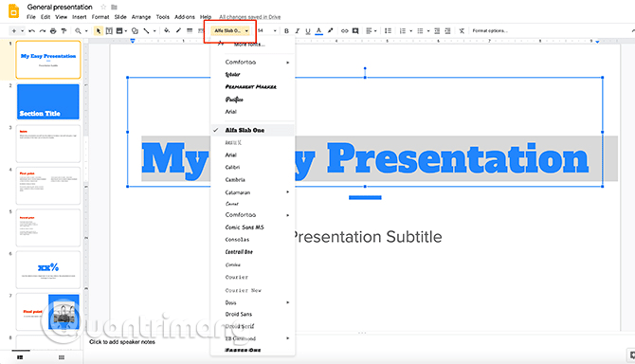
Task: Select the text box tool
Action: click(109, 30)
